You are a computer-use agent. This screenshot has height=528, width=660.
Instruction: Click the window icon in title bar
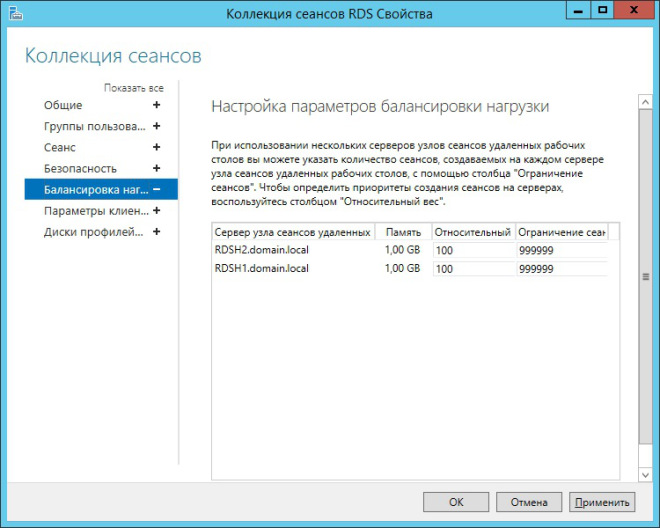[x=13, y=11]
